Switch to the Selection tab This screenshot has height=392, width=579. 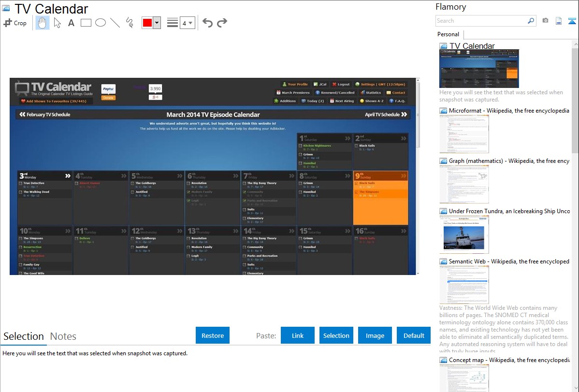(x=24, y=336)
